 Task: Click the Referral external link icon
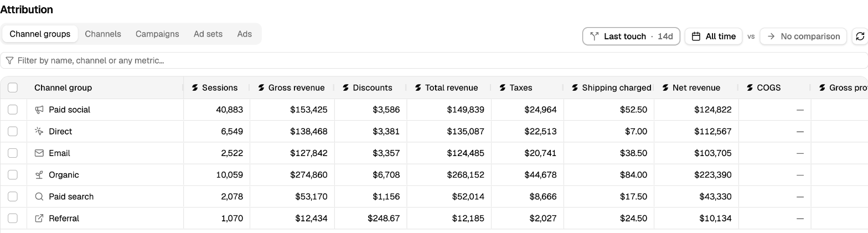coord(39,218)
